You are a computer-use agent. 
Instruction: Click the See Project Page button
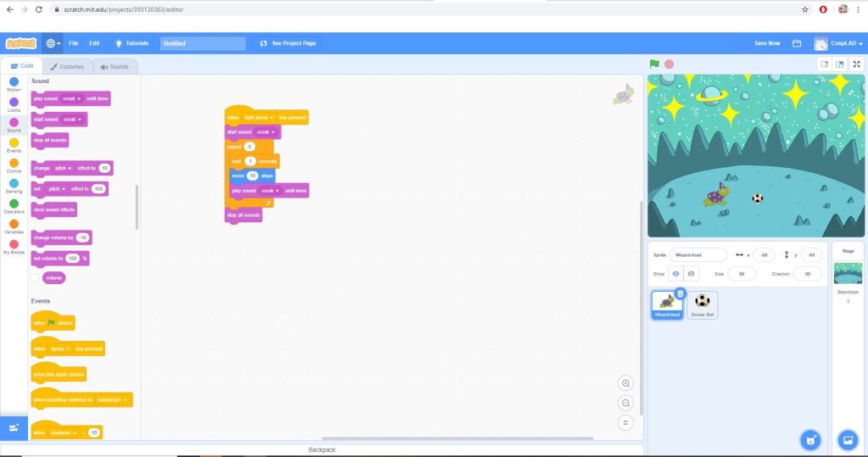click(x=288, y=43)
